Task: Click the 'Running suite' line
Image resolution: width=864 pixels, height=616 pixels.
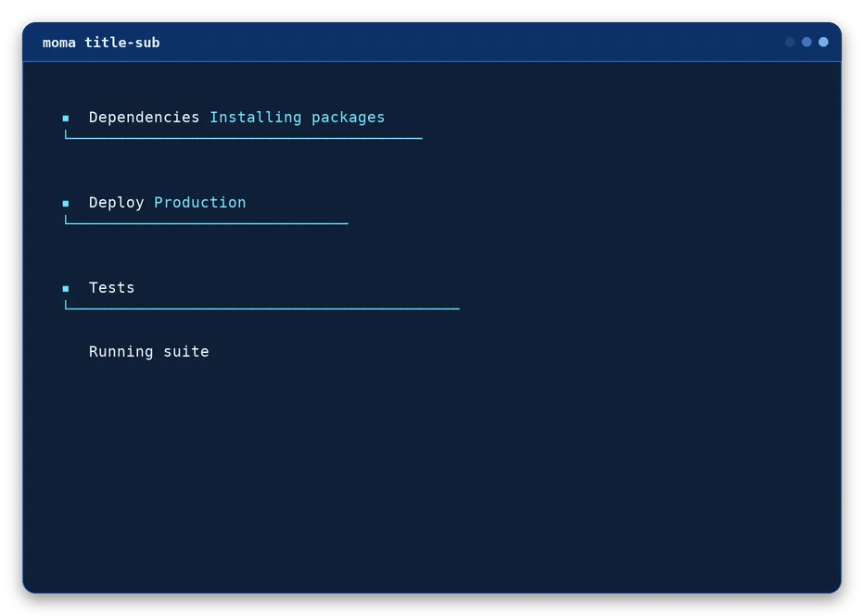Action: (x=148, y=352)
